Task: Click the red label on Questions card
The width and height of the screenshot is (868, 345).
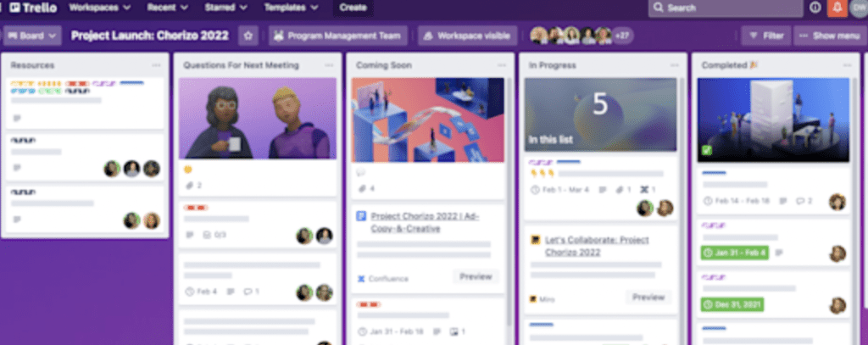Action: [x=196, y=208]
